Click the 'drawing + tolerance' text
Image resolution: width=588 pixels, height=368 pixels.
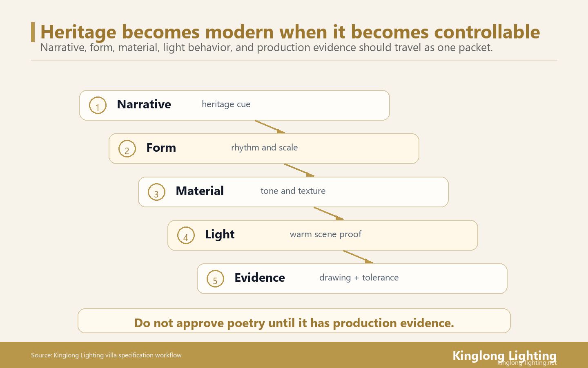click(x=359, y=278)
